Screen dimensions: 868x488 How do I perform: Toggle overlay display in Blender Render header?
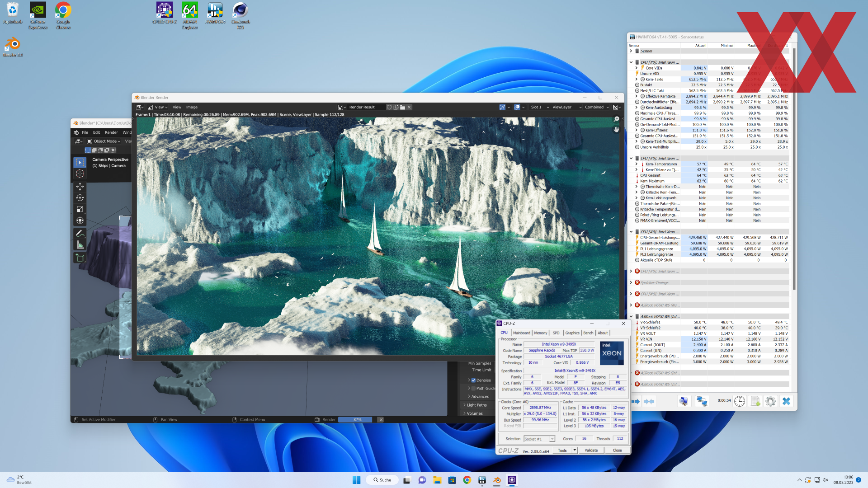(517, 107)
